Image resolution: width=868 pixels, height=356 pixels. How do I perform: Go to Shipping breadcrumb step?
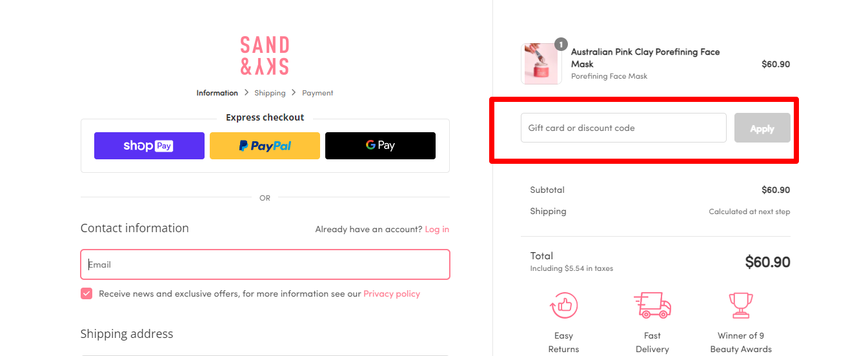[270, 93]
